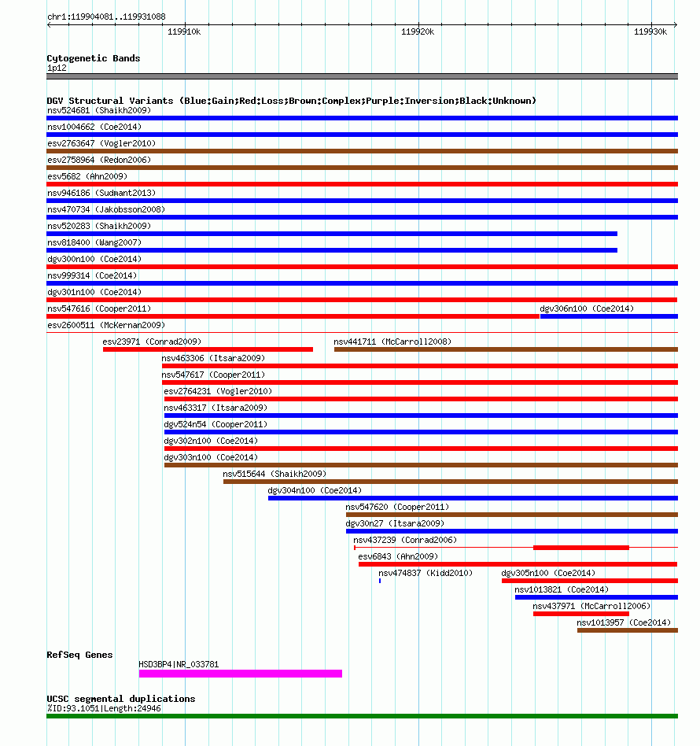Click the green segmental duplication bar
Image resolution: width=700 pixels, height=746 pixels.
(x=363, y=716)
